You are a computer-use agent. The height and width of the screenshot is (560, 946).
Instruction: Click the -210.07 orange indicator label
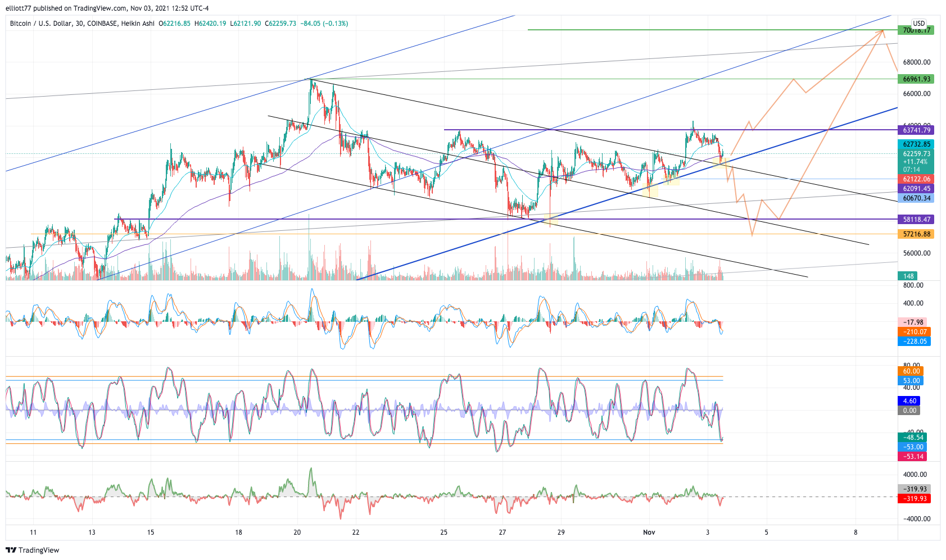pyautogui.click(x=914, y=332)
